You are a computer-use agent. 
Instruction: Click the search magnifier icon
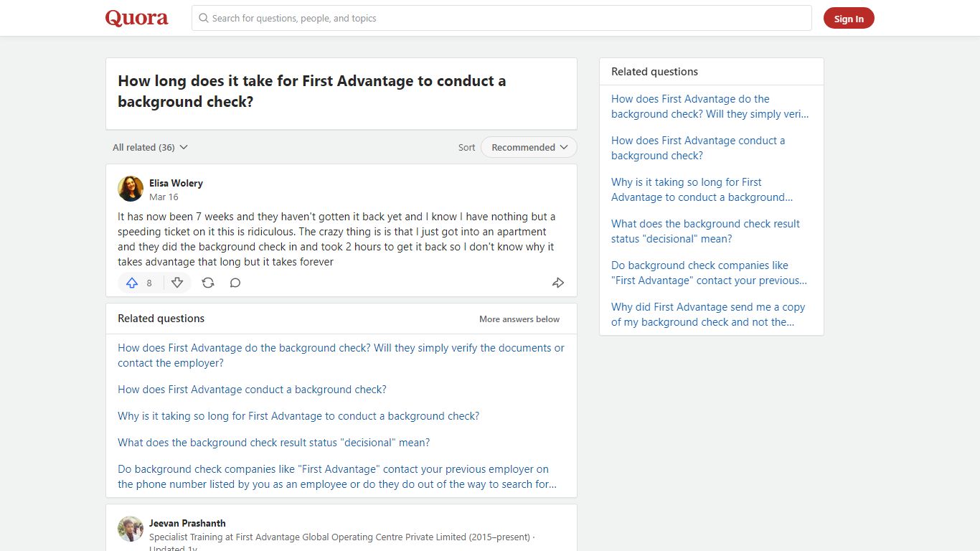point(204,18)
